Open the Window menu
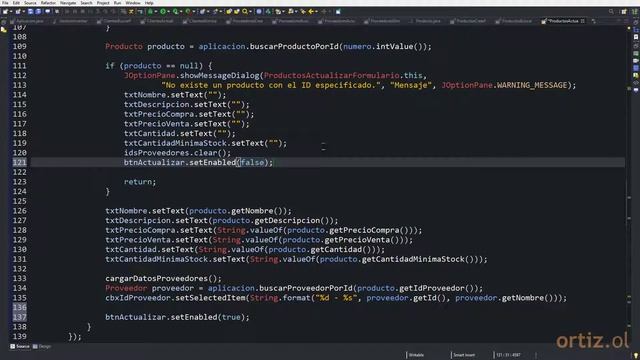Screen dimensions: 640x360 tap(133, 3)
